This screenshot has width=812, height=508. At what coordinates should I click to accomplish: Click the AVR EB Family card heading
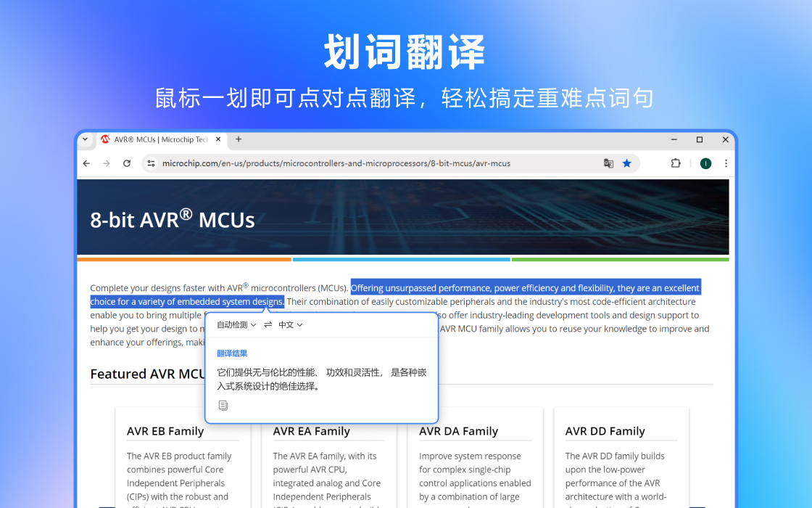pyautogui.click(x=165, y=431)
